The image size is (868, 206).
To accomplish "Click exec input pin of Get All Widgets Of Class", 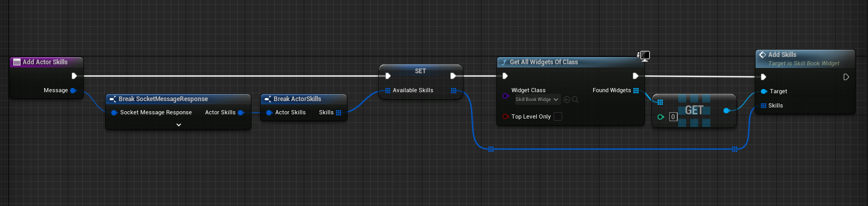I will pyautogui.click(x=505, y=76).
